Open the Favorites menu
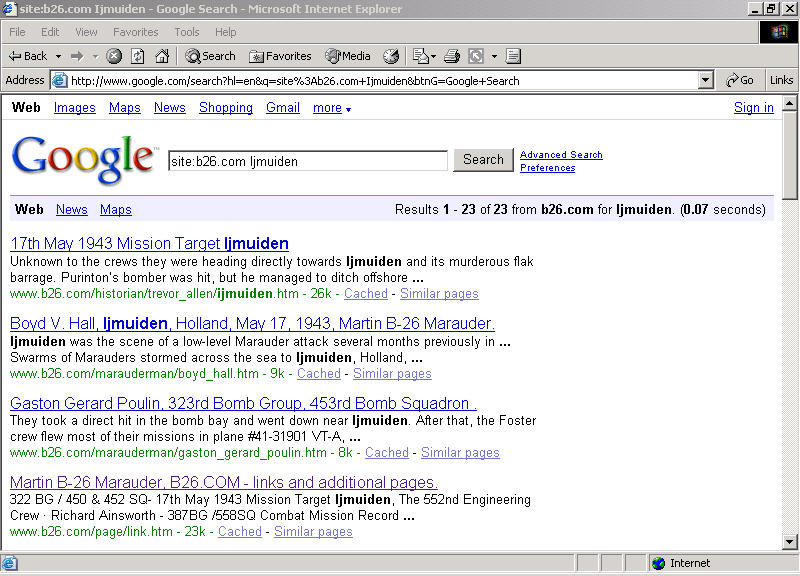This screenshot has height=576, width=800. click(136, 32)
